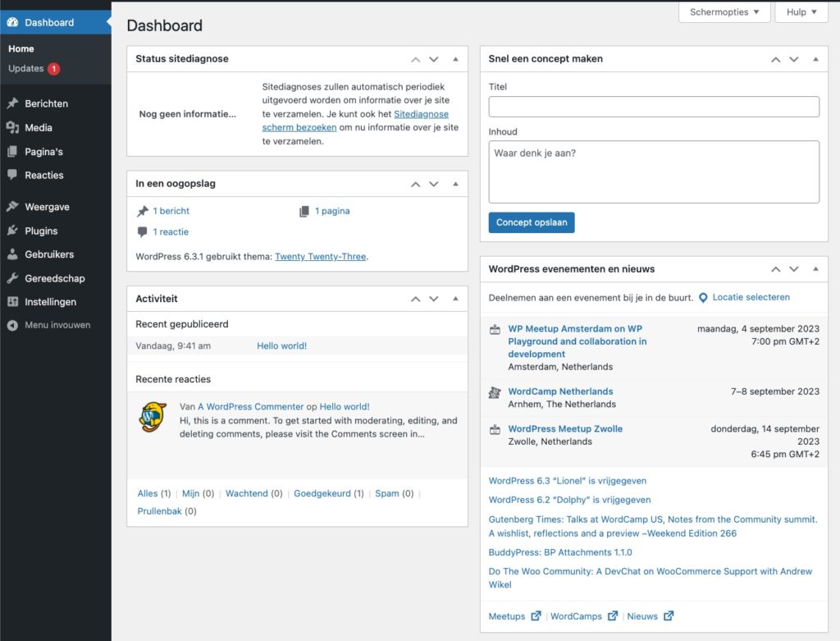Expand the Hulp dropdown tab
Image resolution: width=840 pixels, height=641 pixels.
(x=801, y=12)
